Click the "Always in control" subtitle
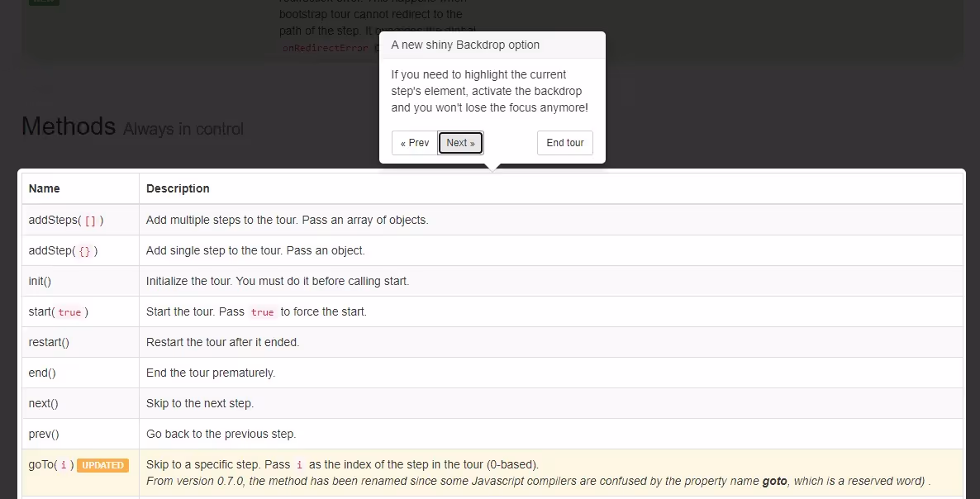The image size is (980, 499). click(183, 129)
